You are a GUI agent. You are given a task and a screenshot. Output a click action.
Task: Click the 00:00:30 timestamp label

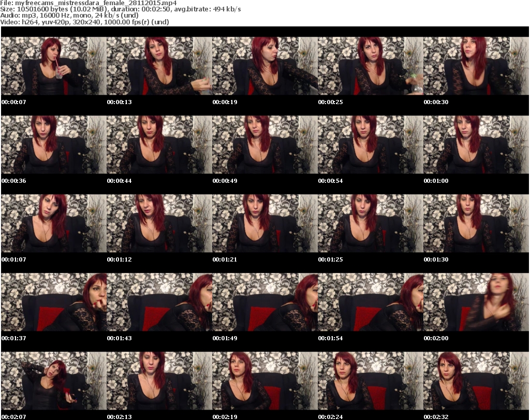point(436,102)
